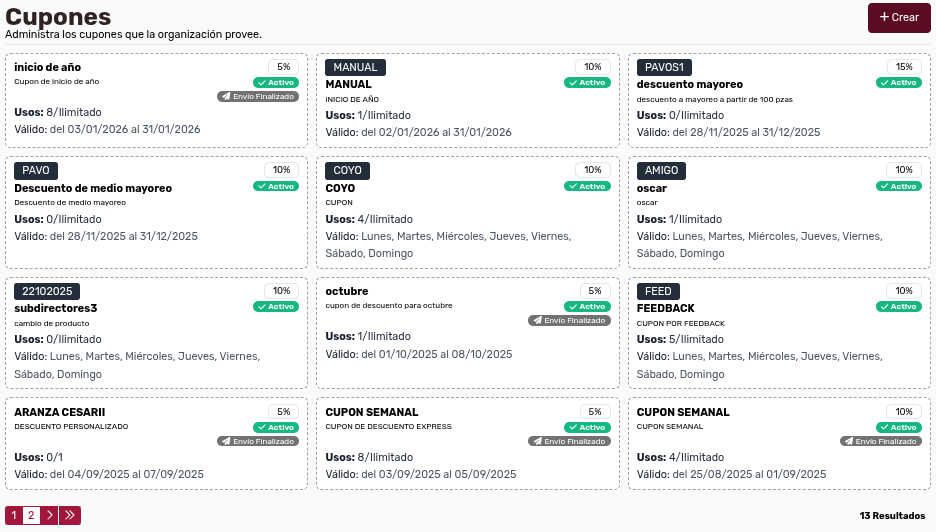Click Envío Finalizado badge on 10% CUPON SEMANAL
The width and height of the screenshot is (936, 532).
click(880, 441)
